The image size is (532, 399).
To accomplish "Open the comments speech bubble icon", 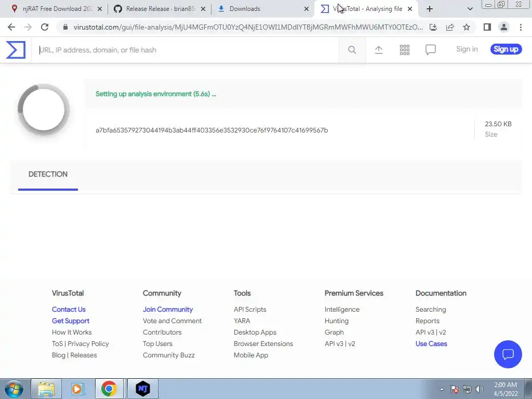I will point(431,50).
